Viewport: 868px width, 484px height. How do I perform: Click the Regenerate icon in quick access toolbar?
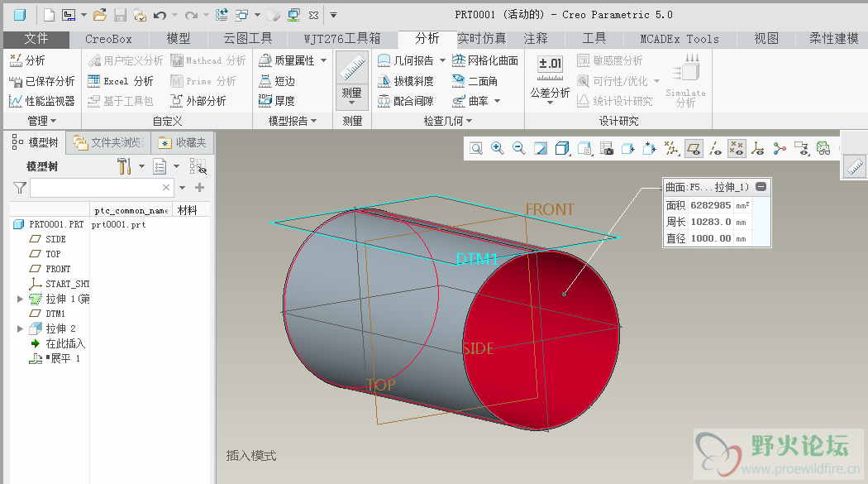pyautogui.click(x=222, y=15)
